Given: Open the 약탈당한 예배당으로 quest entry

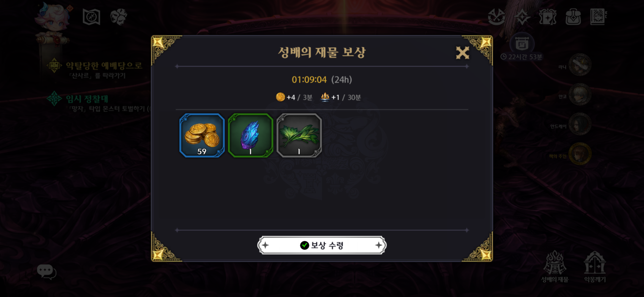Looking at the screenshot, I should [95, 69].
